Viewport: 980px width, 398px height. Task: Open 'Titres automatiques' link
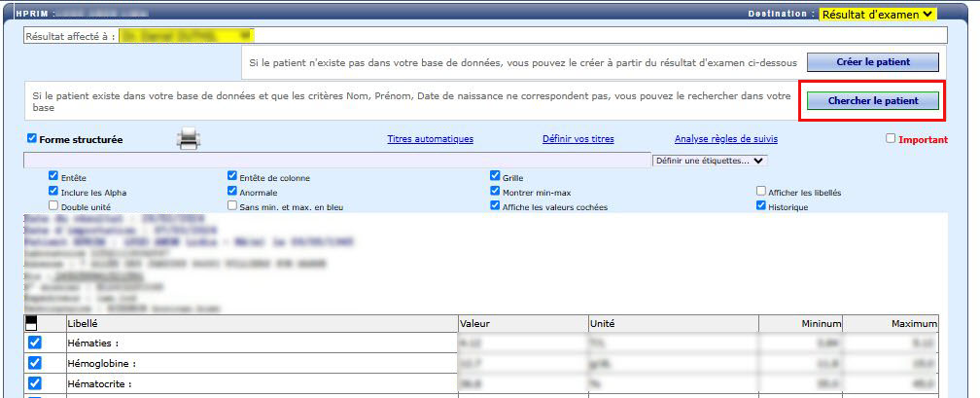(x=430, y=139)
